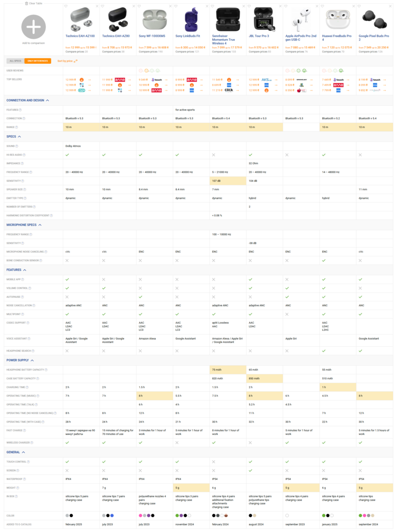Open help icon beside Mobile App
The image size is (404, 532).
pos(23,280)
